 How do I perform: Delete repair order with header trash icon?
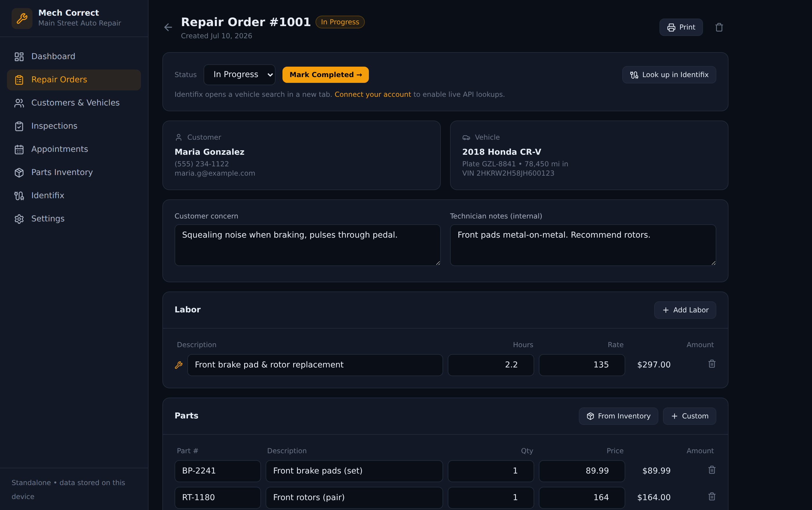pyautogui.click(x=719, y=27)
